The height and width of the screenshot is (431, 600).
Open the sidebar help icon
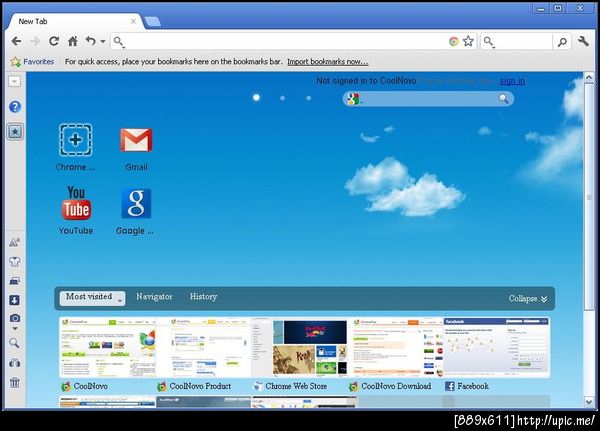click(15, 107)
